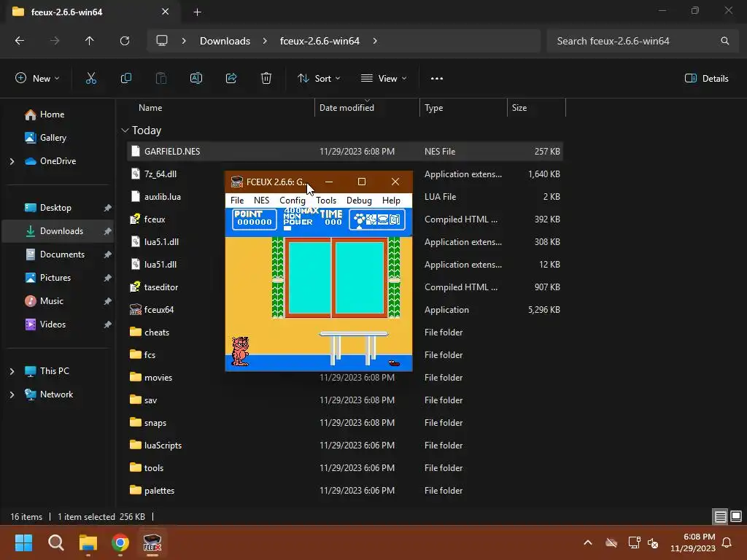Click chevron after Downloads in address bar
The width and height of the screenshot is (747, 560).
(x=265, y=41)
